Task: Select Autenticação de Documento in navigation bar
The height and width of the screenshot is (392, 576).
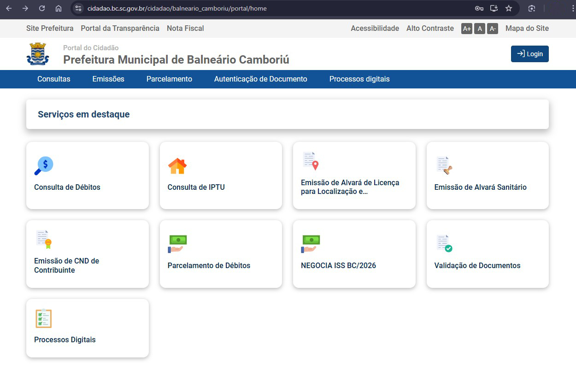Action: click(x=260, y=79)
